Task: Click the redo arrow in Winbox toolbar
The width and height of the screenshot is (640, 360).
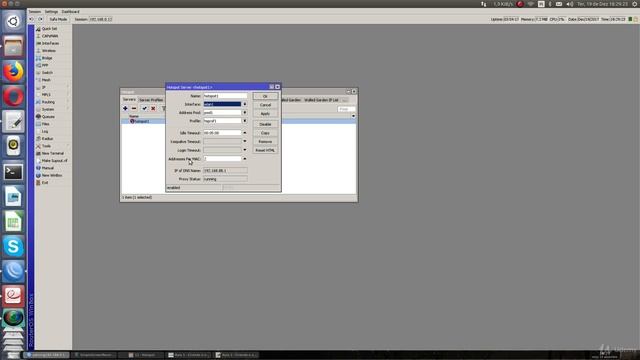Action: point(40,19)
